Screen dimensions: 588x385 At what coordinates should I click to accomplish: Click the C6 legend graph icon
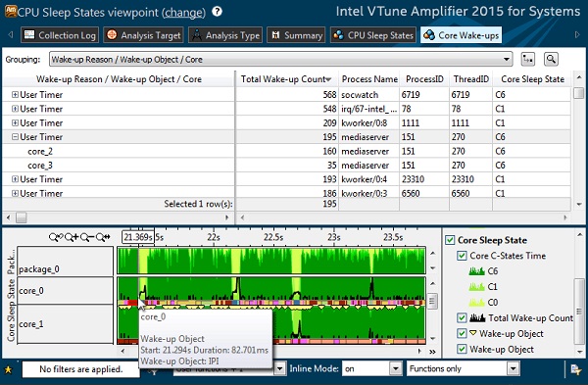[476, 270]
